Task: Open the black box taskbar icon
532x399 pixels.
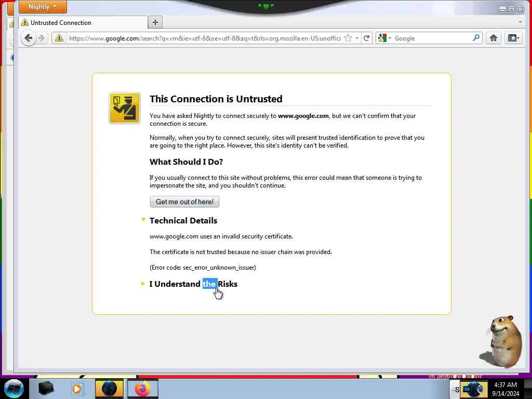Action: tap(46, 389)
